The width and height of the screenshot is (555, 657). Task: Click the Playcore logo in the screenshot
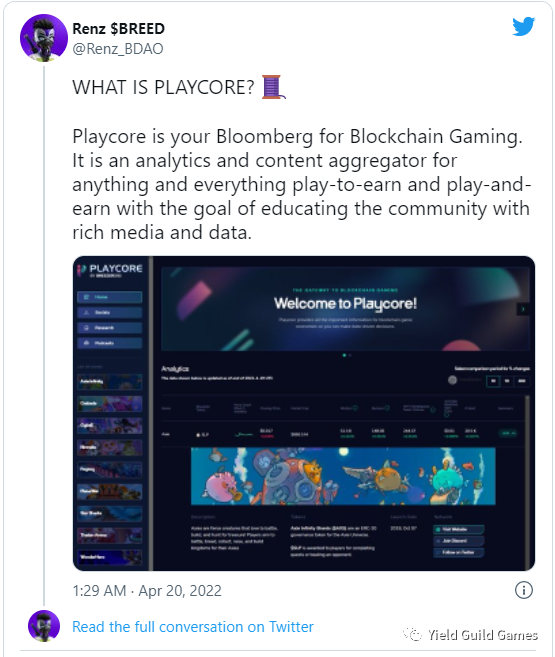click(x=110, y=270)
